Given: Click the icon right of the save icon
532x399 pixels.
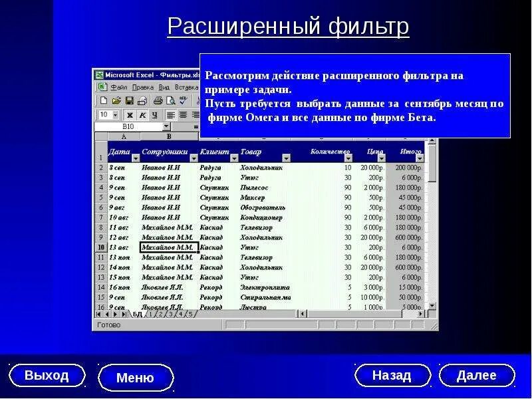Looking at the screenshot, I should click(x=142, y=100).
